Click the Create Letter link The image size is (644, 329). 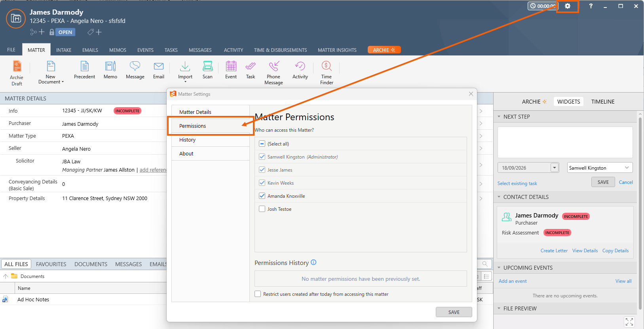pyautogui.click(x=554, y=251)
